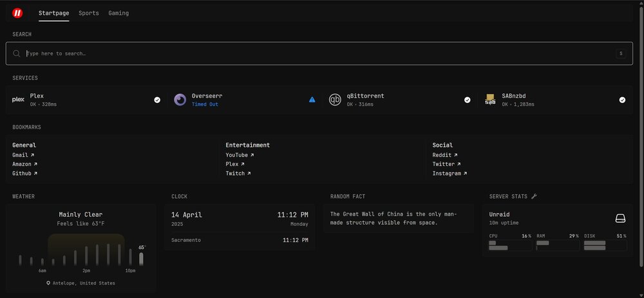Click the current 65° weather bar
Viewport: 644px width, 298px height.
click(141, 259)
